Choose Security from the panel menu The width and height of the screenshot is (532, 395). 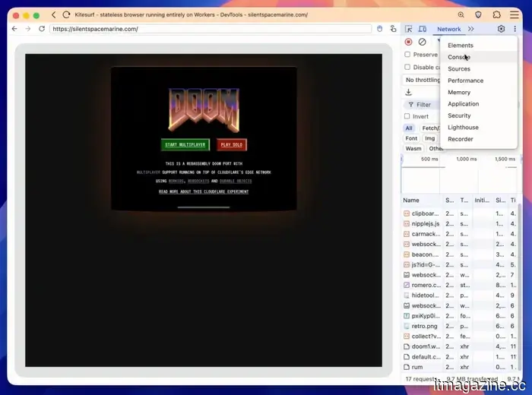point(479,115)
